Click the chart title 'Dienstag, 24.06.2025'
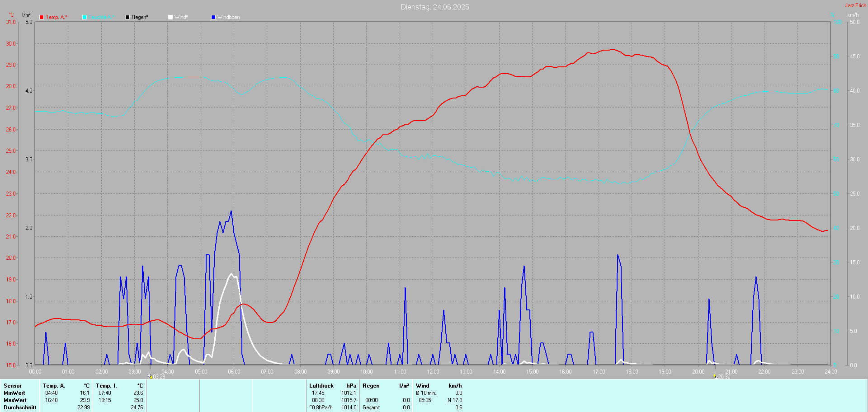Viewport: 868px width, 412px height. pos(435,7)
